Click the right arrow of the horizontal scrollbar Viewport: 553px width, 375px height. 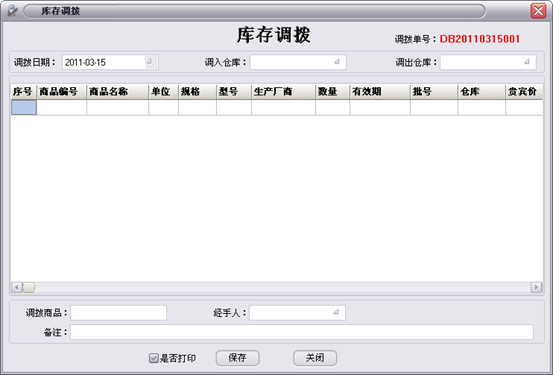click(536, 288)
